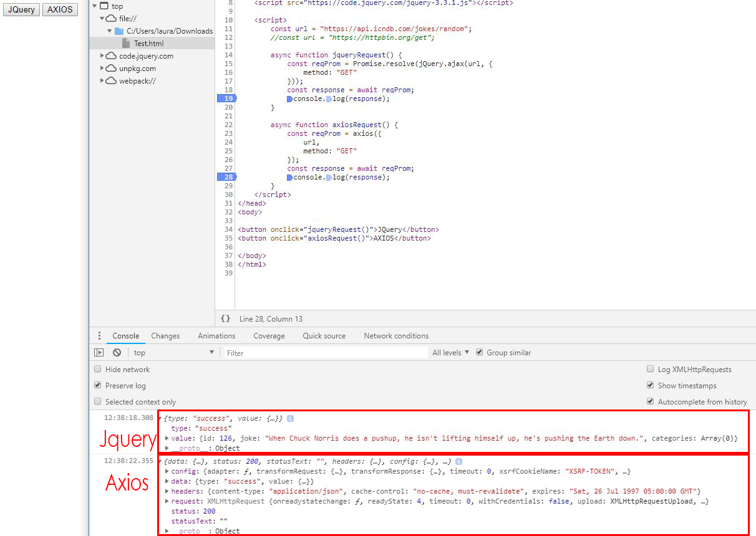
Task: Collapse the file:// tree node
Action: click(x=102, y=18)
